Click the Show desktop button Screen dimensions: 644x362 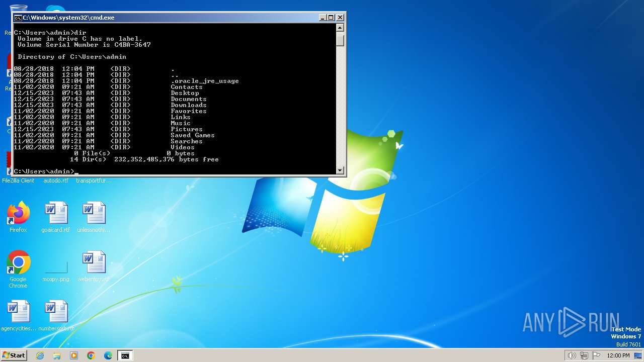[x=638, y=355]
